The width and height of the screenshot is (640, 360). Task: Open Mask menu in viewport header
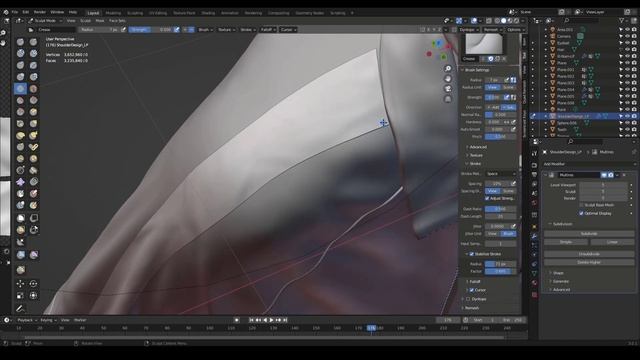point(100,20)
